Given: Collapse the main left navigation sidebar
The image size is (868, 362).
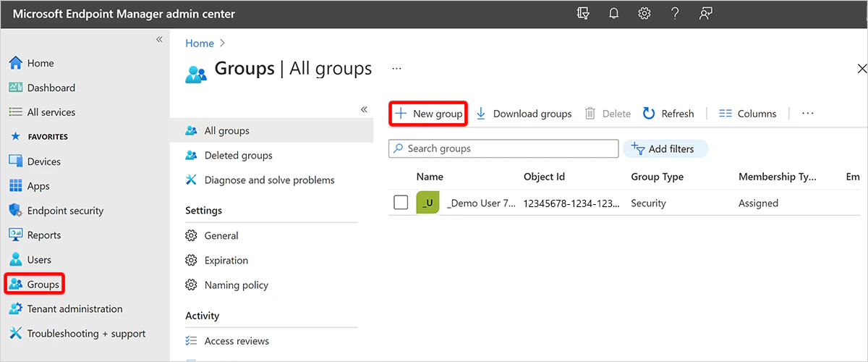Looking at the screenshot, I should (x=159, y=39).
